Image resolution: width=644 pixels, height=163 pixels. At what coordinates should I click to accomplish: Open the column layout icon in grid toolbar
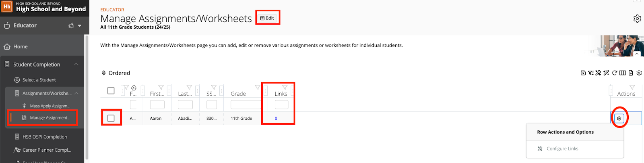[623, 73]
